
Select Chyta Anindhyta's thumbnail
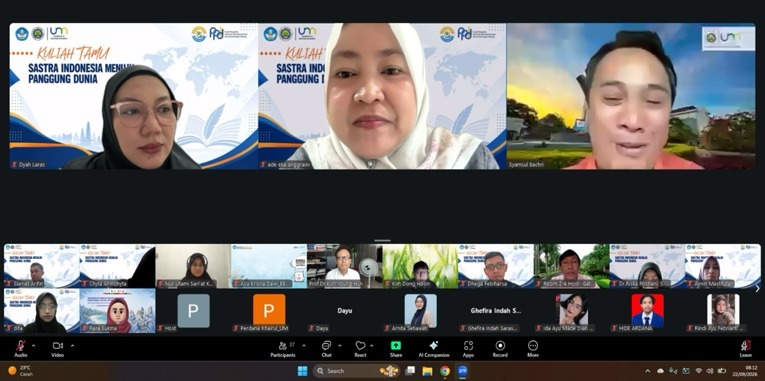[x=118, y=266]
